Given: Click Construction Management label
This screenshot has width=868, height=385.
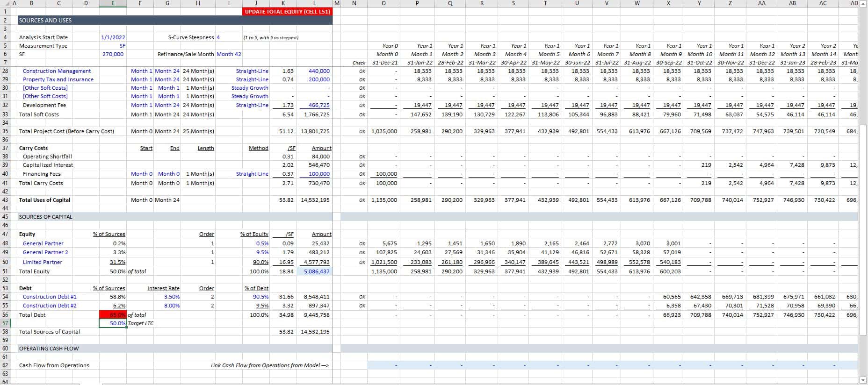Looking at the screenshot, I should [57, 71].
